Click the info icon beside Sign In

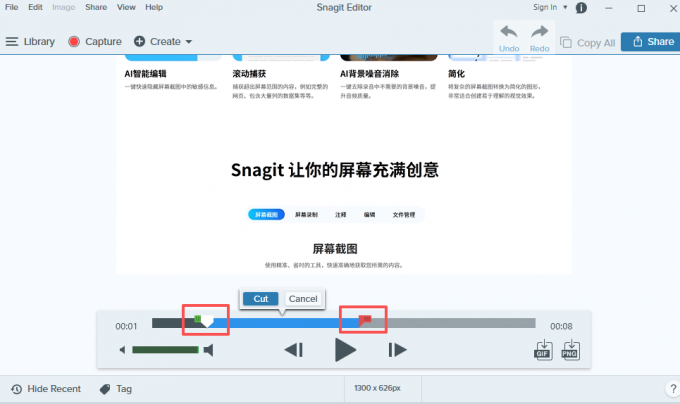point(581,8)
